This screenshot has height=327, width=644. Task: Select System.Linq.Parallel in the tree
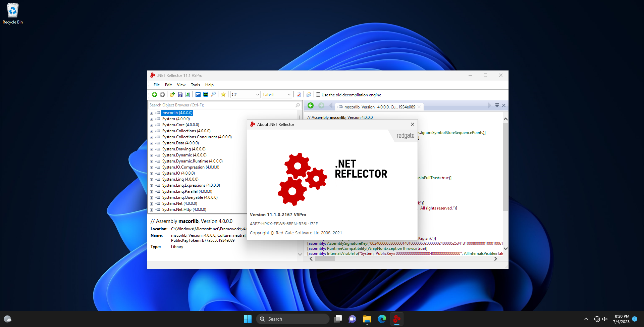point(187,191)
